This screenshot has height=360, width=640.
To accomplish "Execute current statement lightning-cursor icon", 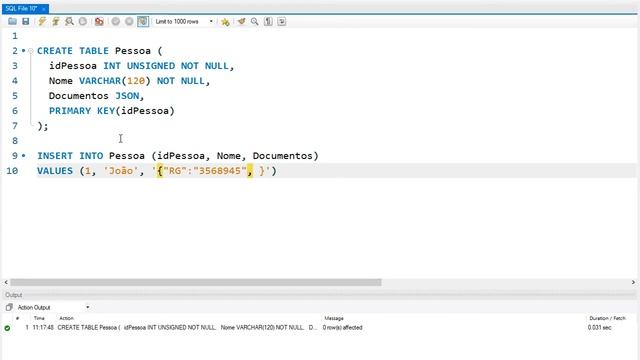I will tap(56, 21).
